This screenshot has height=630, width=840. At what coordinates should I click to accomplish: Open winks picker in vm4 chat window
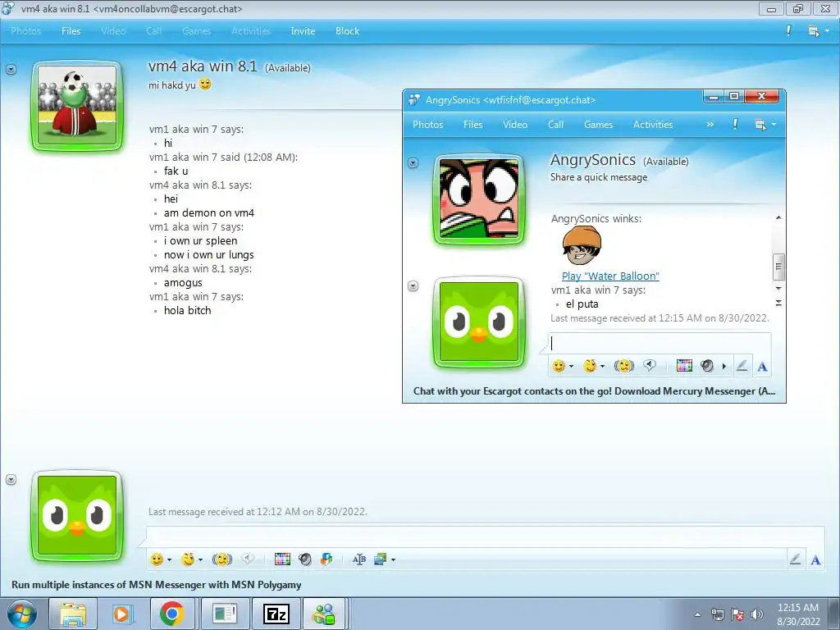tap(188, 559)
